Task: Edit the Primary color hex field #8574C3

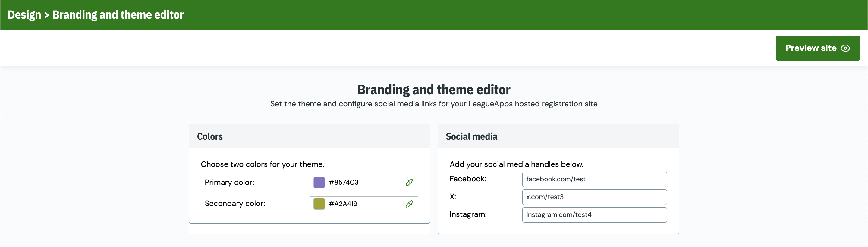Action: coord(364,182)
